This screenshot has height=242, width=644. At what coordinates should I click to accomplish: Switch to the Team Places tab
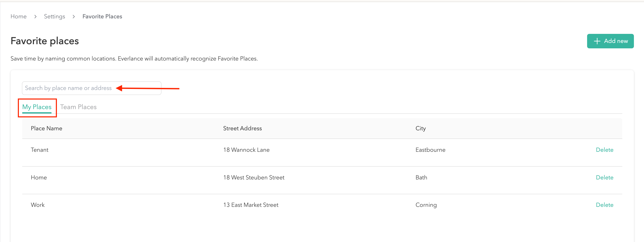[78, 107]
